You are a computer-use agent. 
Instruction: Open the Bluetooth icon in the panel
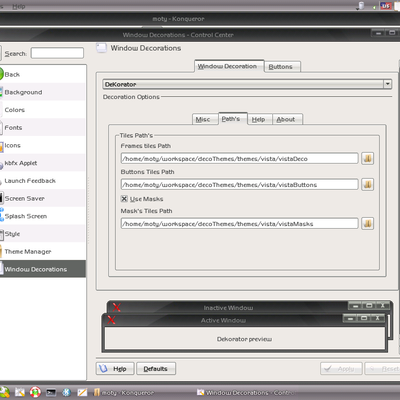(66, 392)
